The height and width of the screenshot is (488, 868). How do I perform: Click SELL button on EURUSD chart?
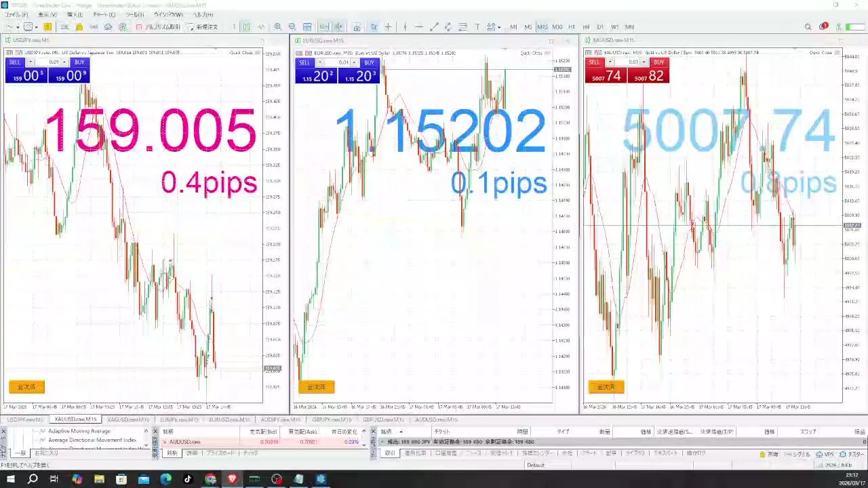tap(305, 62)
